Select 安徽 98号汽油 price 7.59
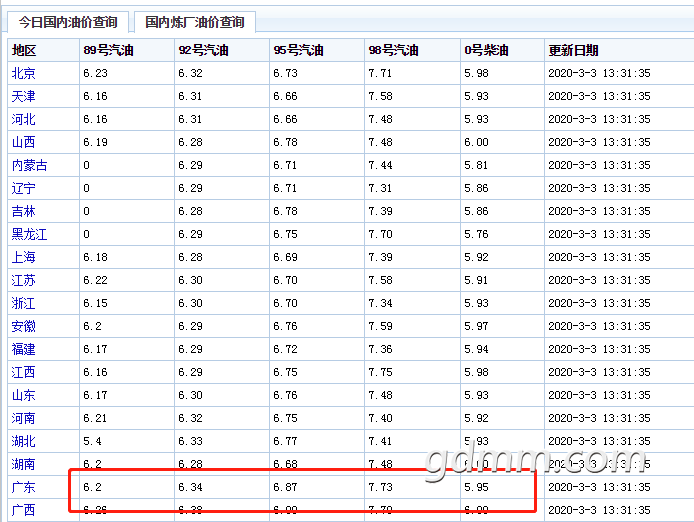Screen dimensions: 694x522 (381, 326)
